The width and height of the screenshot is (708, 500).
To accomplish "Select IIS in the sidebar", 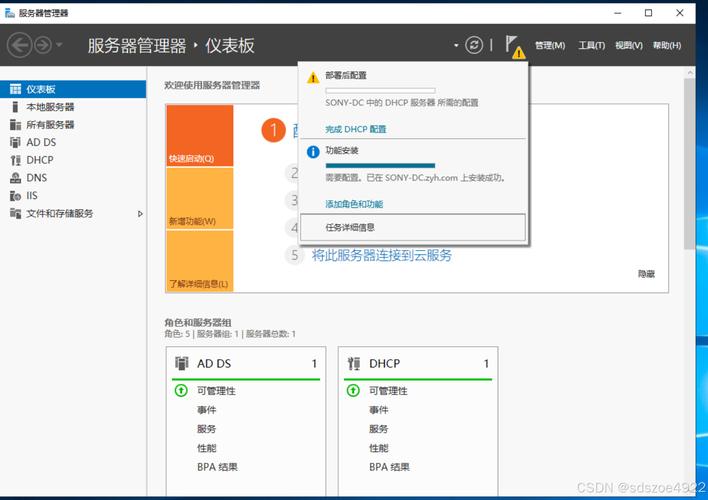I will tap(73, 196).
